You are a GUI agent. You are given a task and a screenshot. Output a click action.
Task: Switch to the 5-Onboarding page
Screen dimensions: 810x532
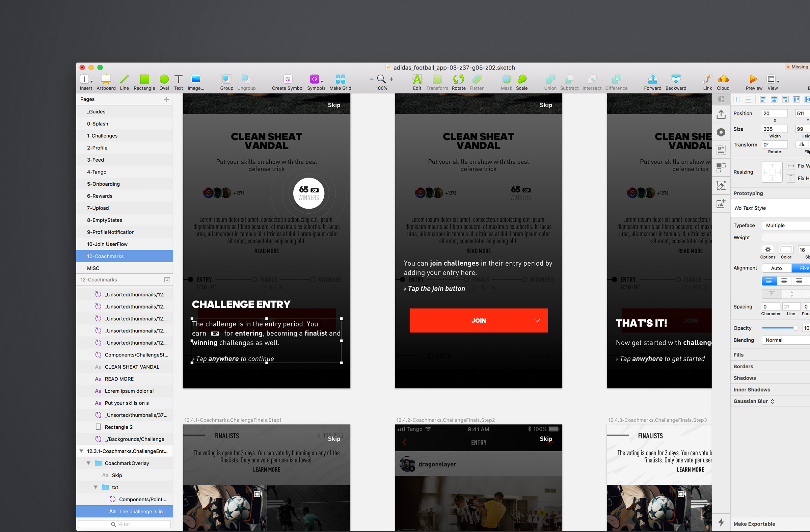104,184
